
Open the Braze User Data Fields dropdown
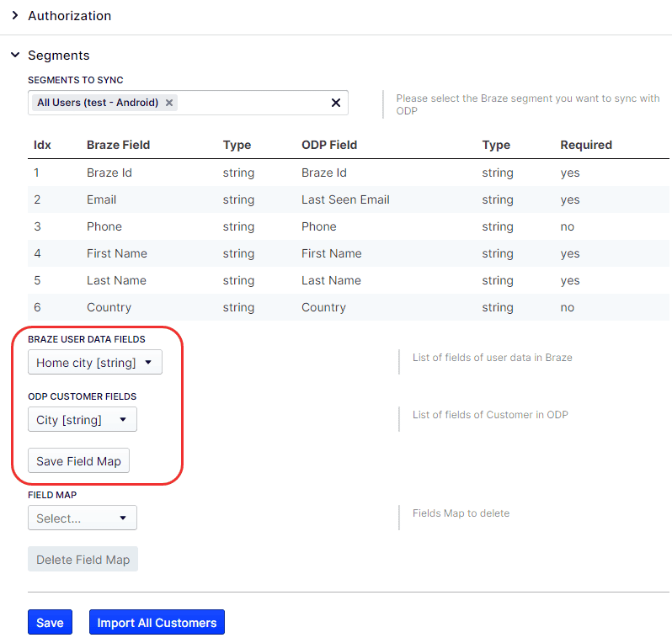point(95,363)
